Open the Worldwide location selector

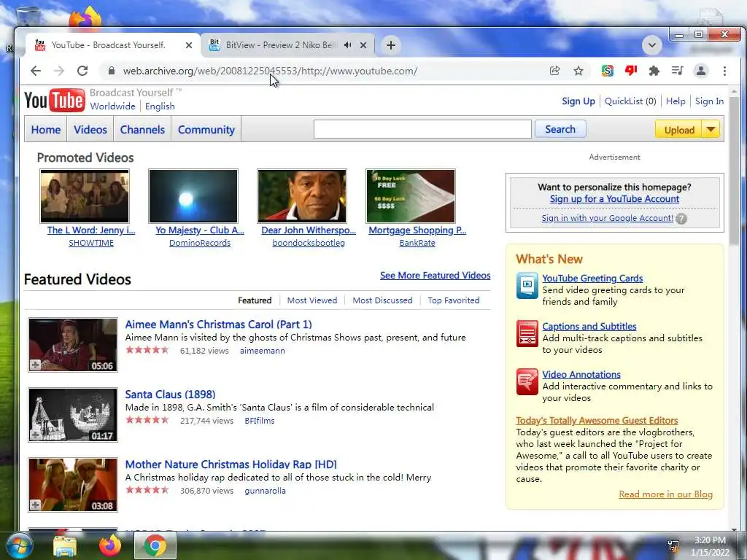coord(113,106)
